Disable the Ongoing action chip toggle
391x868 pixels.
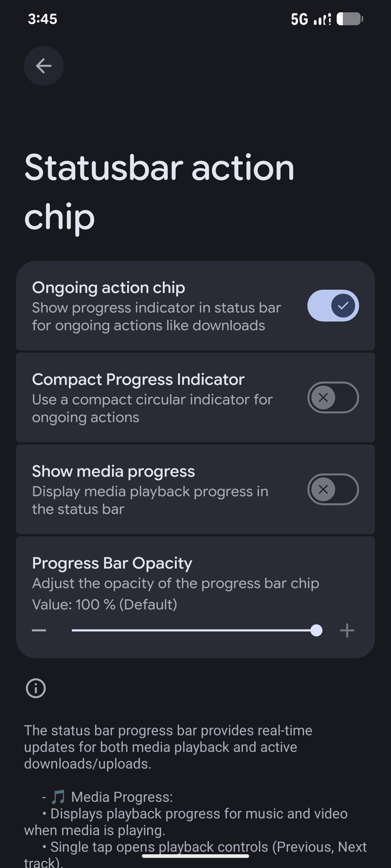coord(333,306)
